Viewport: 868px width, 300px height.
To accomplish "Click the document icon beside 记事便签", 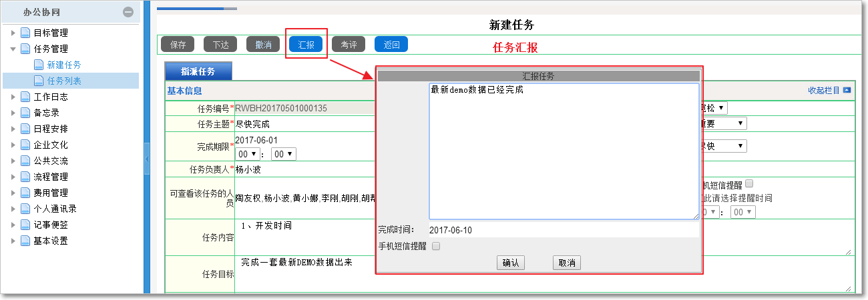I will [x=25, y=225].
